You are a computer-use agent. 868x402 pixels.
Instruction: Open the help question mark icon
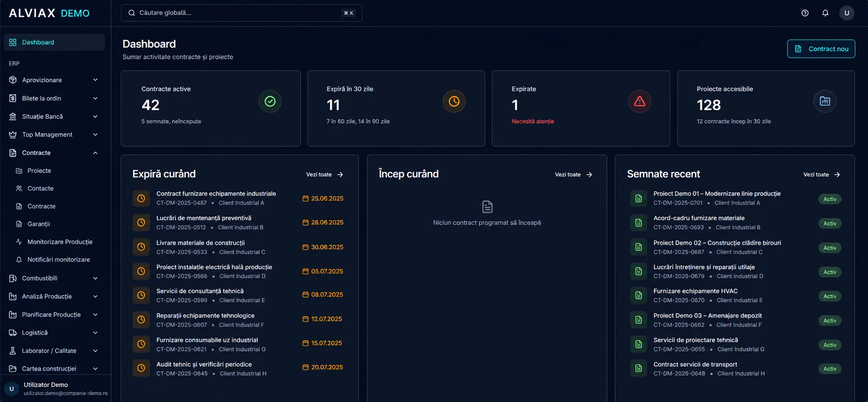805,13
